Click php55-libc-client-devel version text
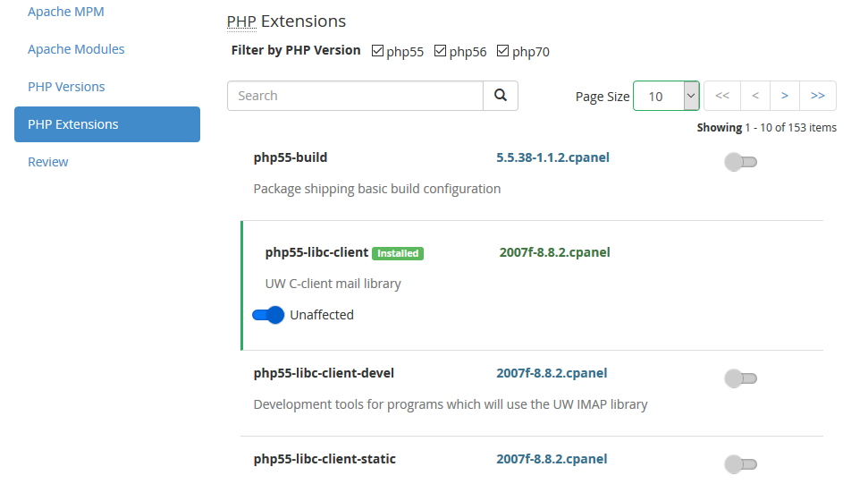The image size is (868, 484). pos(552,373)
